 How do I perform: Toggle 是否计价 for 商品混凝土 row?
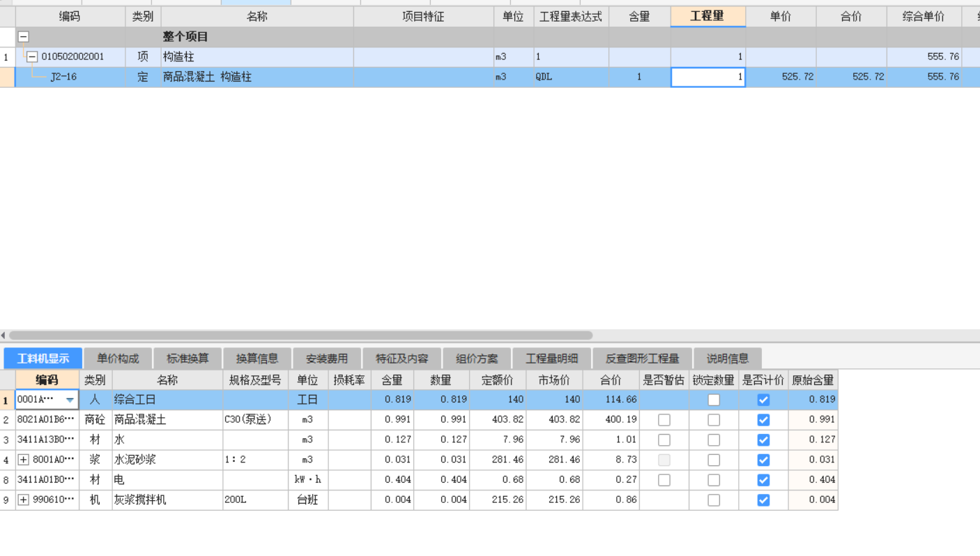(x=763, y=420)
